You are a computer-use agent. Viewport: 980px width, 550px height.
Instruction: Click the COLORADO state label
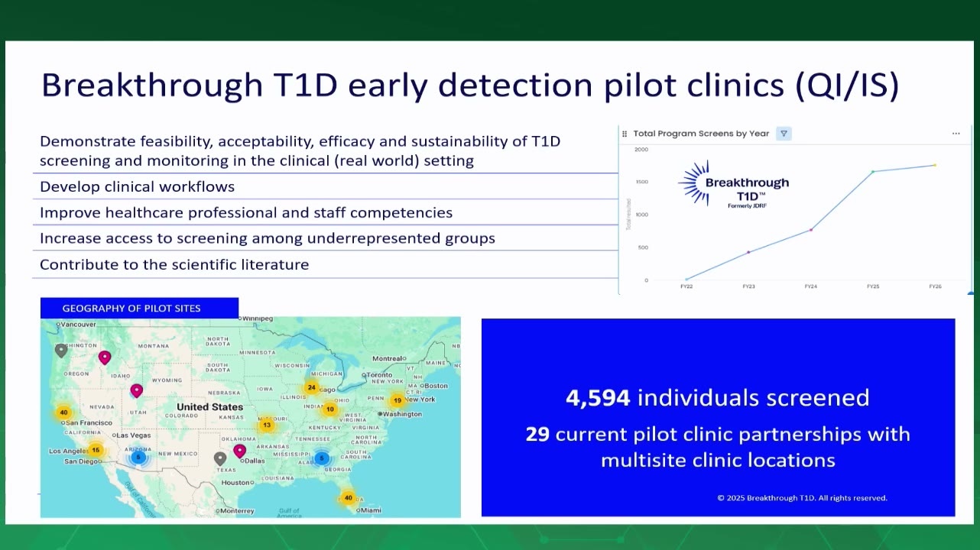181,416
